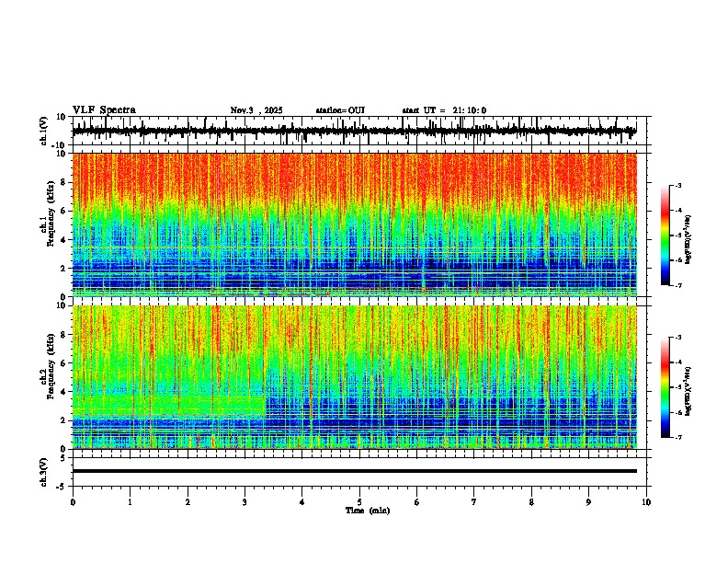Click time axis tick label "4"
This screenshot has width=728, height=563.
click(302, 502)
